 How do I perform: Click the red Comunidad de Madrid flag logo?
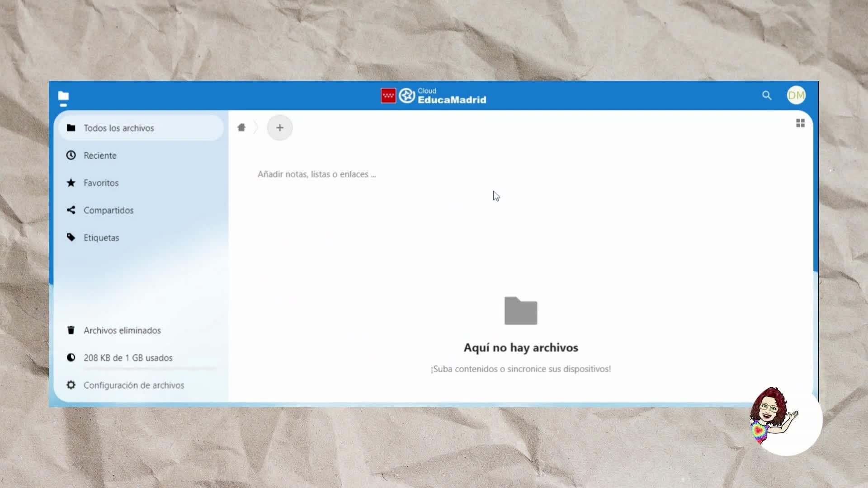point(388,96)
